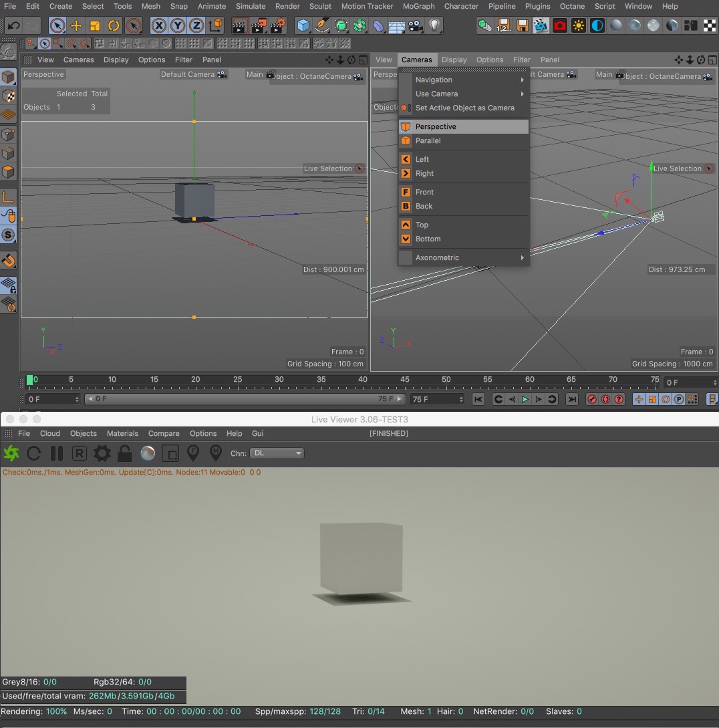719x728 pixels.
Task: Go to end of animation
Action: pyautogui.click(x=572, y=399)
